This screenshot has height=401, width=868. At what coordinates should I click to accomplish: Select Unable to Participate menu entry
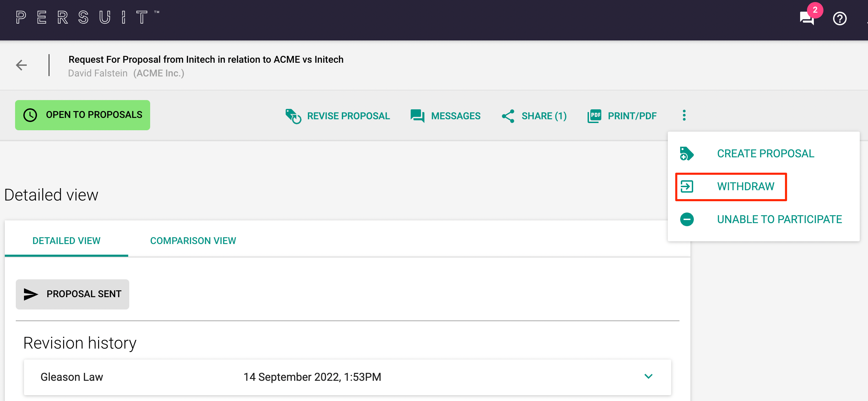[x=764, y=219]
